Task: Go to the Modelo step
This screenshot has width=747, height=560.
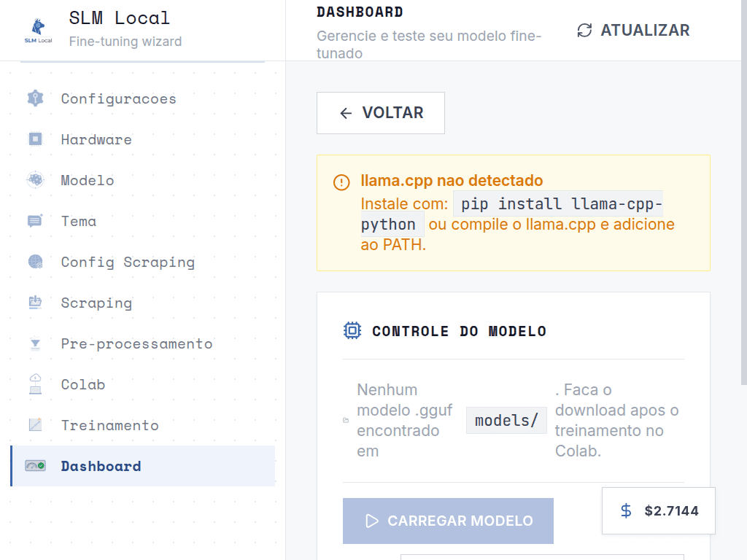Action: click(x=88, y=180)
